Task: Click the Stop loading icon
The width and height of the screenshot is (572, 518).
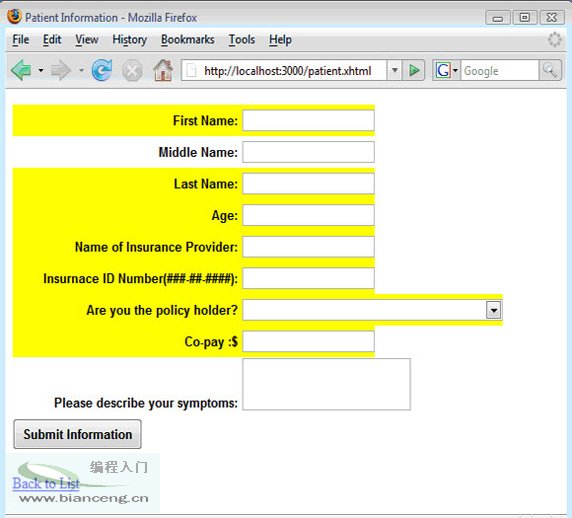Action: [x=132, y=70]
